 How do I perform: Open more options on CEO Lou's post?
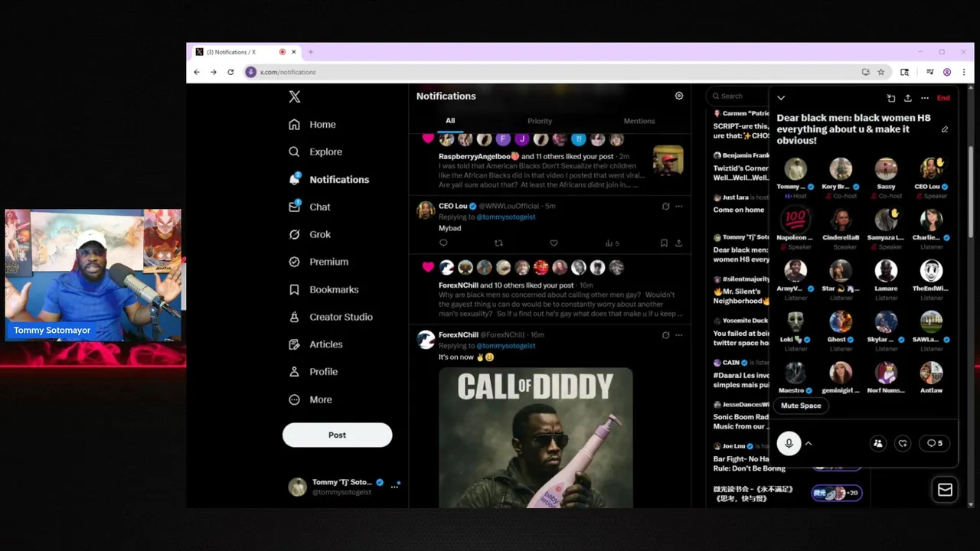pyautogui.click(x=678, y=206)
